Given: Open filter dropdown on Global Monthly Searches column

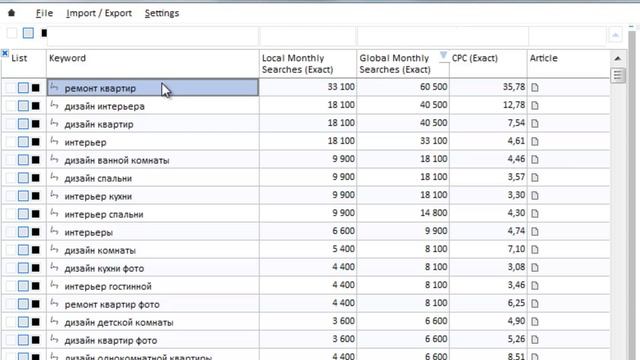Looking at the screenshot, I should [443, 55].
